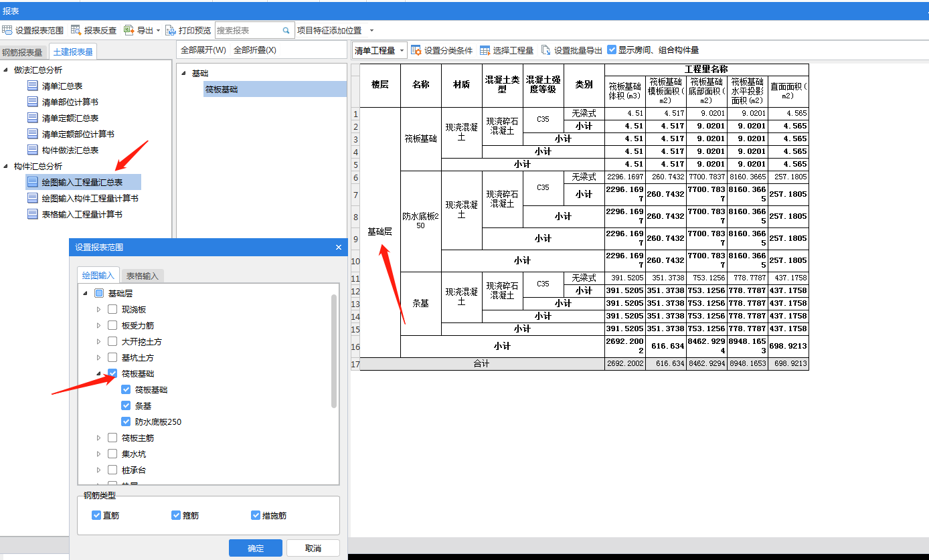Open the 导出 dropdown arrow
Viewport: 929px width, 560px height.
click(x=158, y=31)
